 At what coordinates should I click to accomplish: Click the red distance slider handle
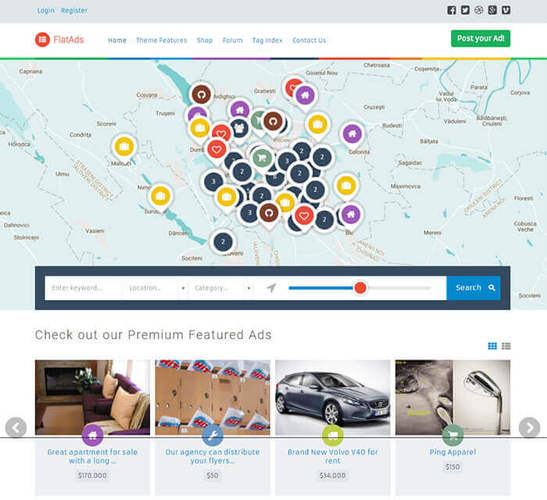[x=360, y=288]
